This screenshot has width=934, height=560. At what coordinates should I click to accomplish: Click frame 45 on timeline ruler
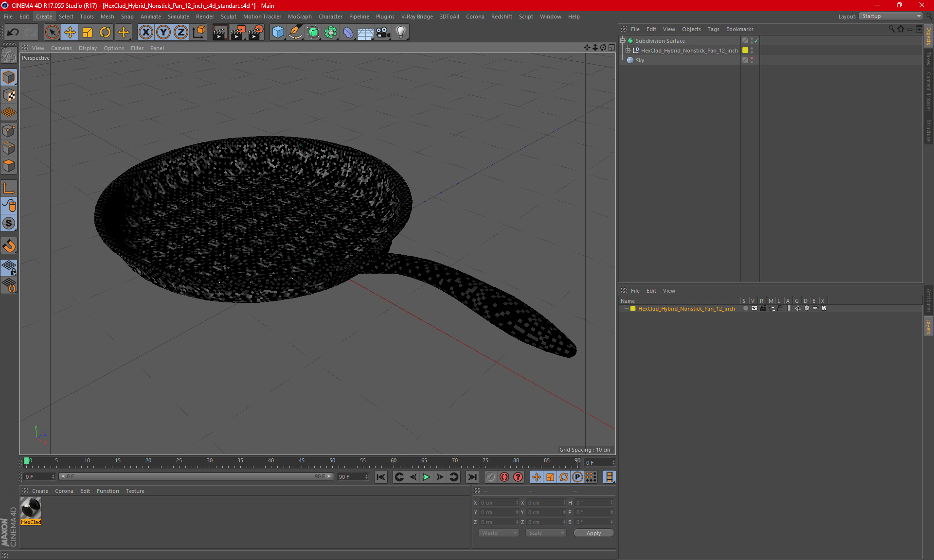pyautogui.click(x=302, y=461)
